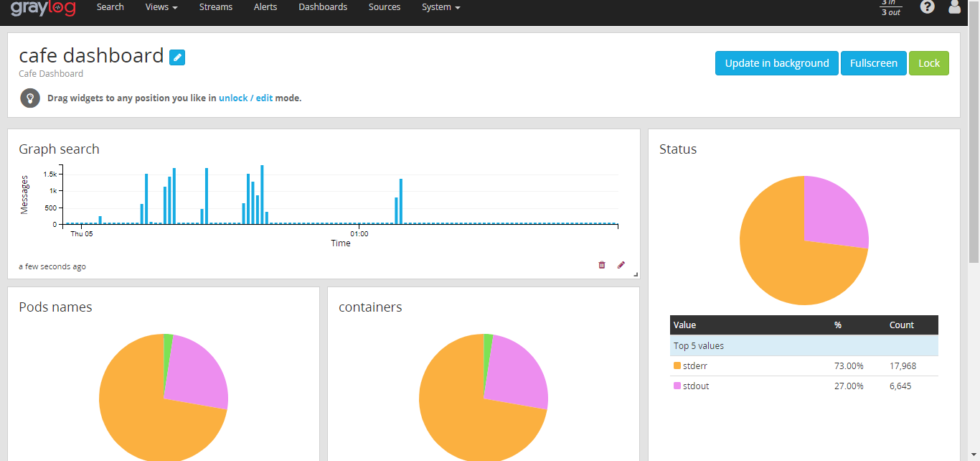Viewport: 980px width, 461px height.
Task: Edit dashboard title with pencil icon
Action: click(x=177, y=57)
